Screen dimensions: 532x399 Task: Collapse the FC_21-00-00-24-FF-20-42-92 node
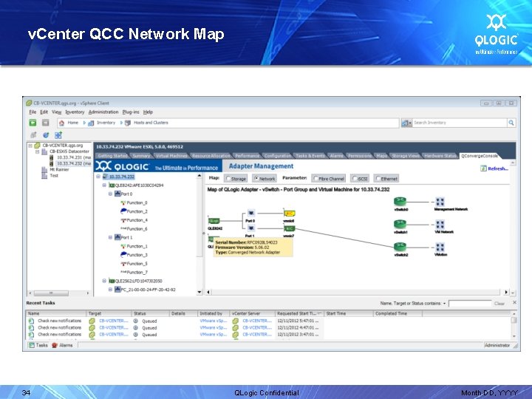pos(110,290)
